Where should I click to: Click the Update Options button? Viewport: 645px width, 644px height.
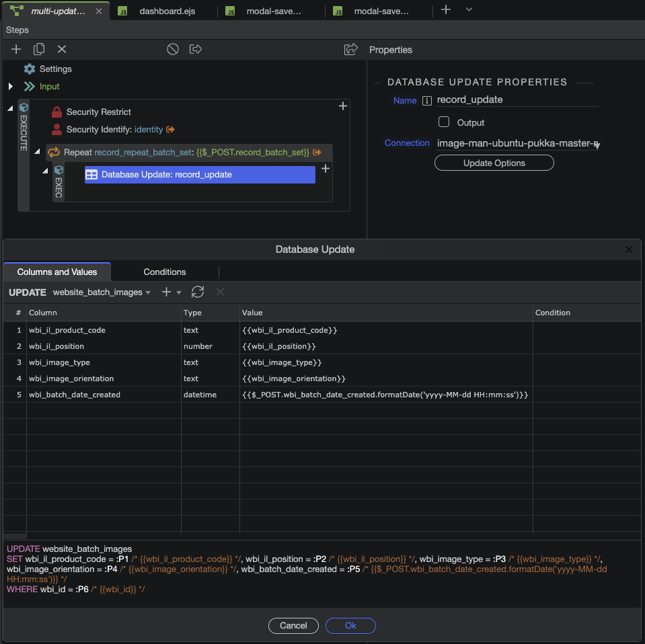(494, 163)
